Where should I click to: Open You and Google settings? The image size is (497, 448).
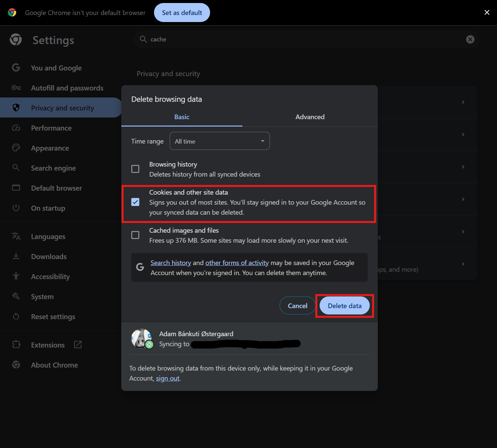pos(56,68)
